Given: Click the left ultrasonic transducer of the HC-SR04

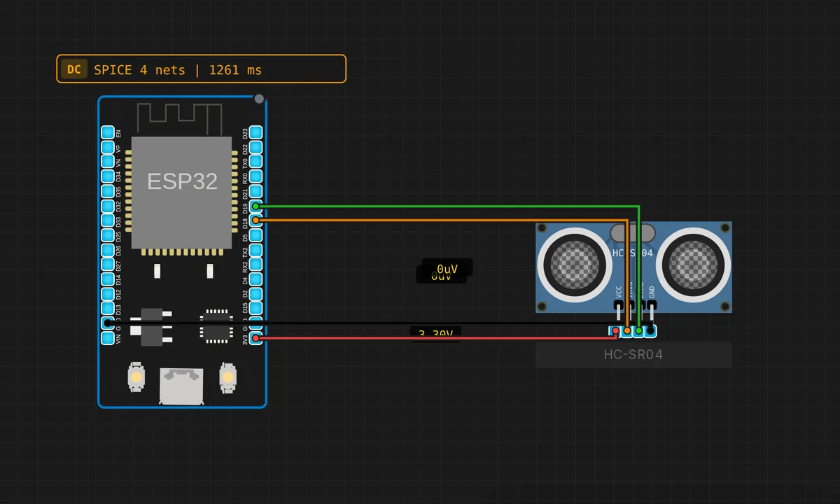Looking at the screenshot, I should (x=573, y=265).
